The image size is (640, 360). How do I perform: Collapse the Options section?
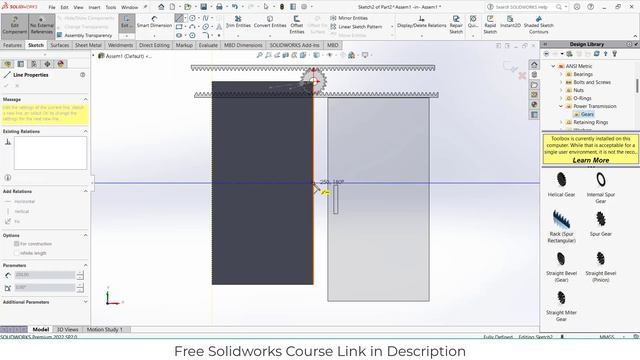(85, 236)
